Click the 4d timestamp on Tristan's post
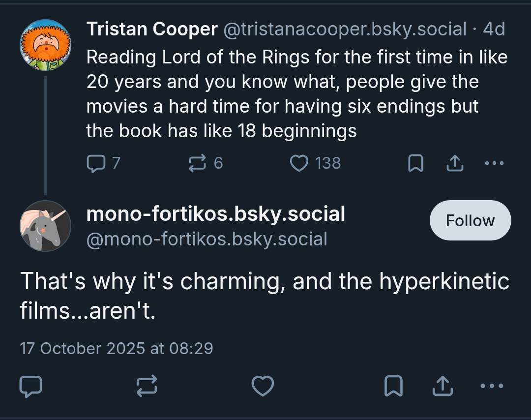 pyautogui.click(x=494, y=29)
